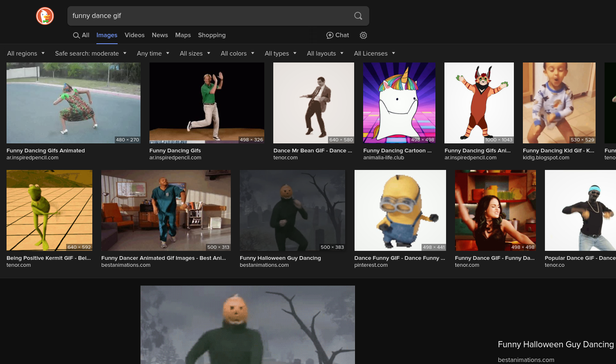The width and height of the screenshot is (616, 364).
Task: Open the News tab
Action: coord(160,35)
